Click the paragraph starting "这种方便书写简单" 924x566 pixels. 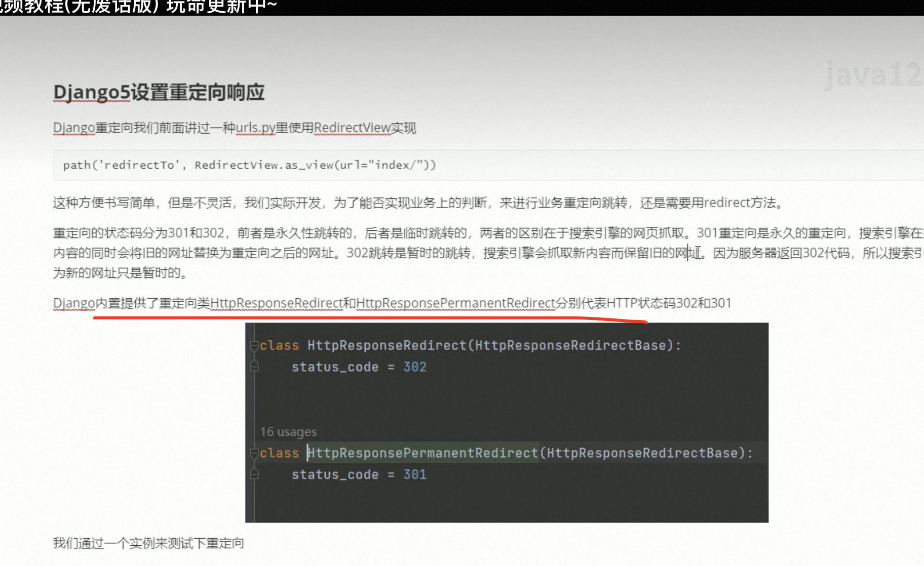tap(419, 203)
